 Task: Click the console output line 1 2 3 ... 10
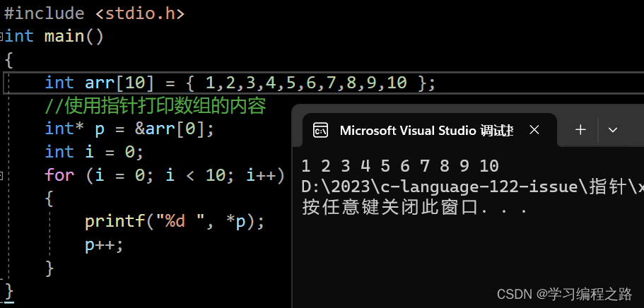(x=400, y=166)
